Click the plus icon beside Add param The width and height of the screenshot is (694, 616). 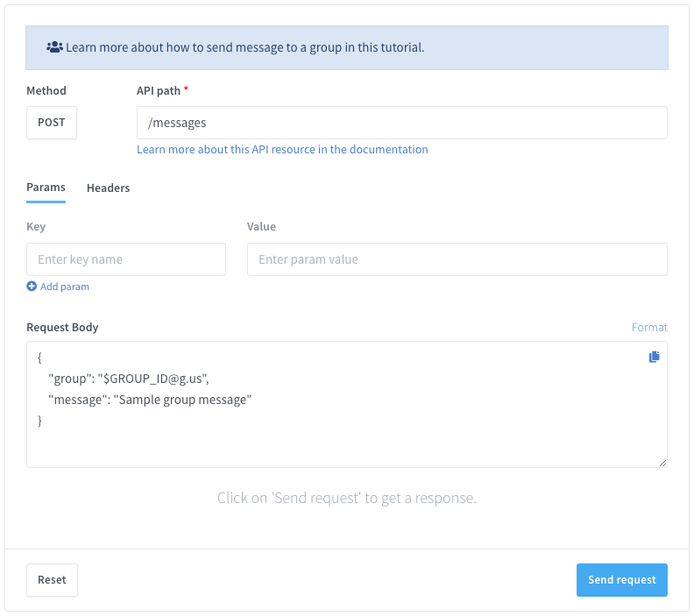coord(32,287)
